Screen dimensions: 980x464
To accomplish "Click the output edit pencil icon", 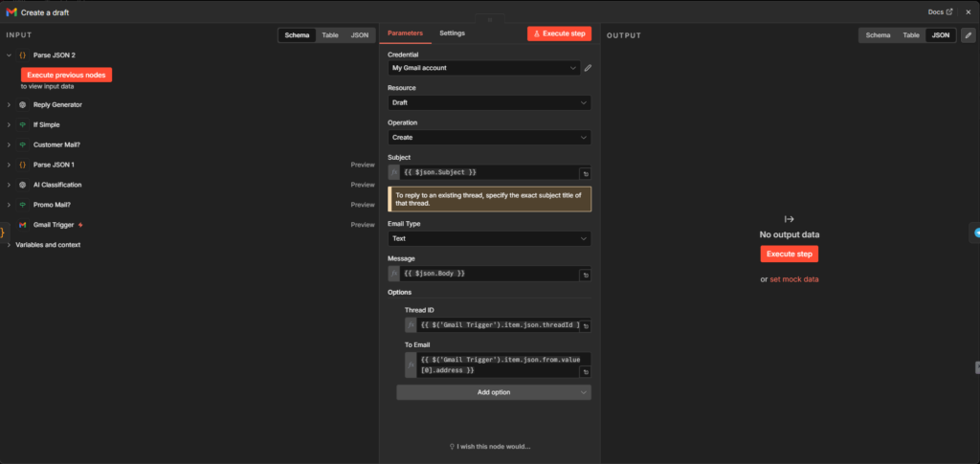I will pos(968,35).
